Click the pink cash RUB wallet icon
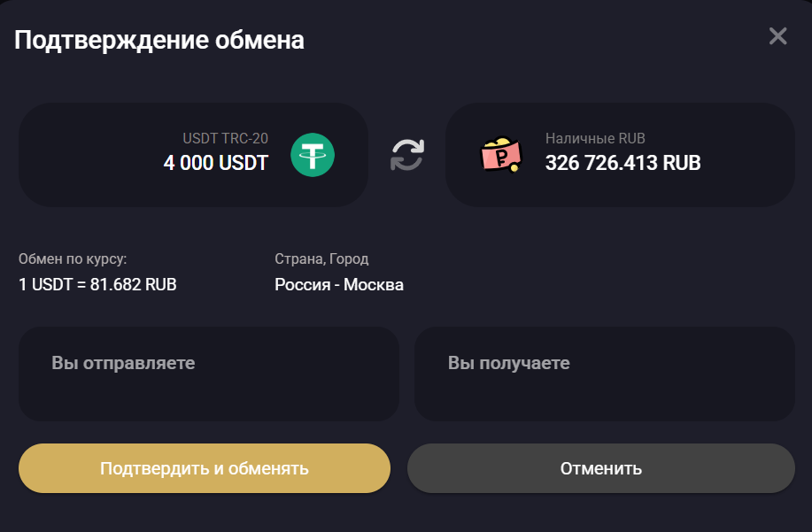This screenshot has width=812, height=532. [x=500, y=155]
